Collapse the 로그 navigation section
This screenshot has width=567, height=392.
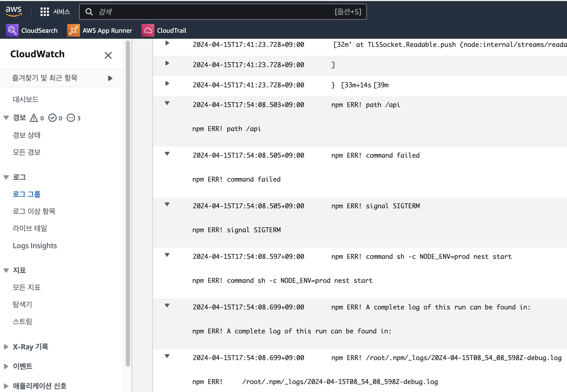[6, 177]
